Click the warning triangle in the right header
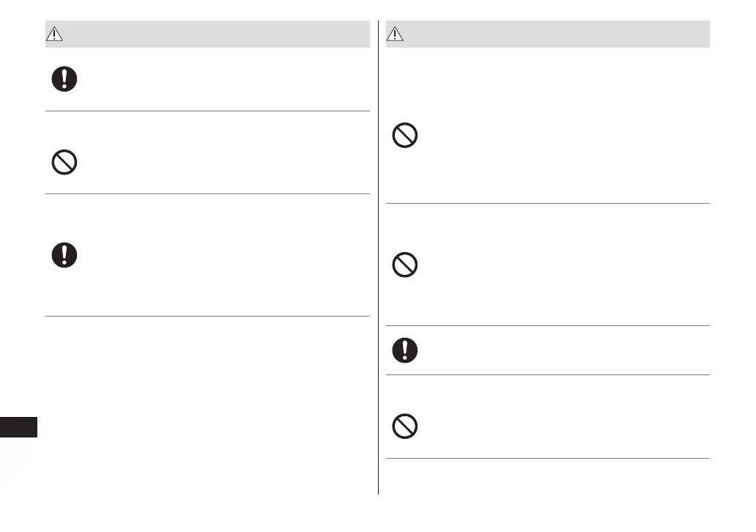The image size is (756, 532). click(396, 34)
